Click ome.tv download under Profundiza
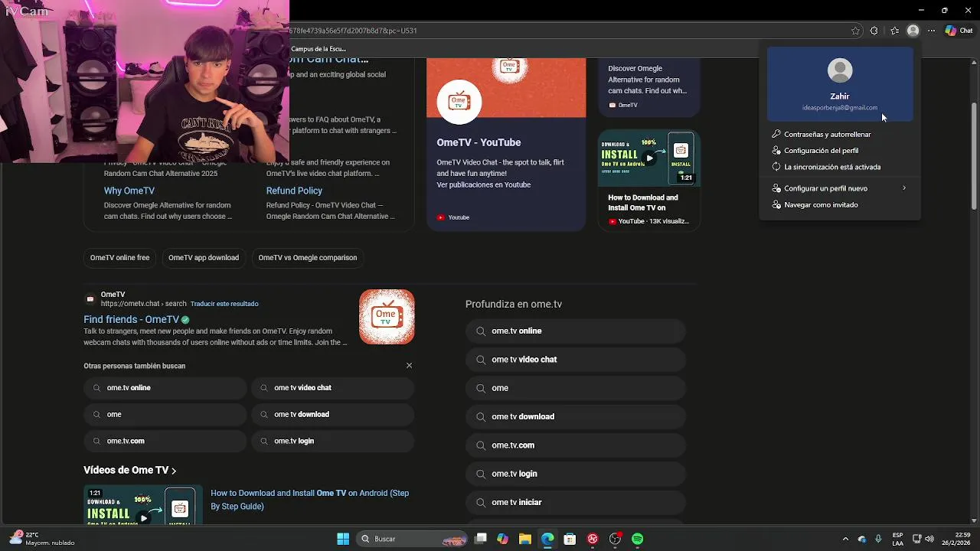 (x=576, y=417)
